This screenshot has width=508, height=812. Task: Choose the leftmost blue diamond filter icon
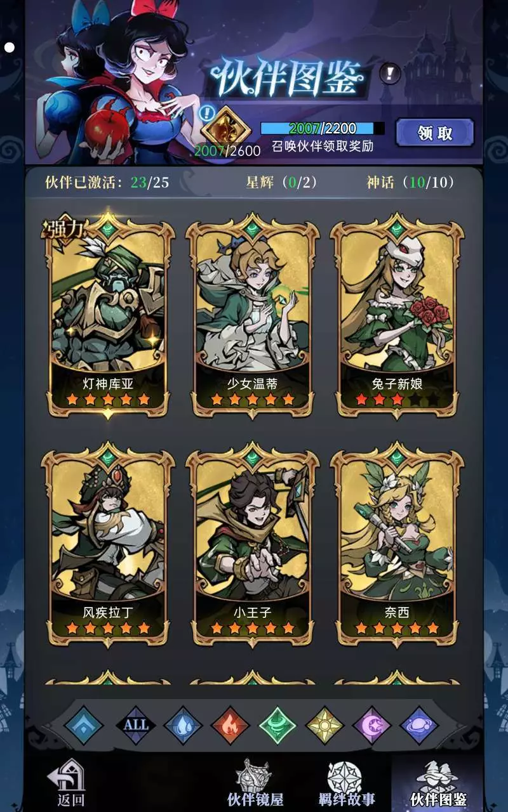click(x=83, y=724)
